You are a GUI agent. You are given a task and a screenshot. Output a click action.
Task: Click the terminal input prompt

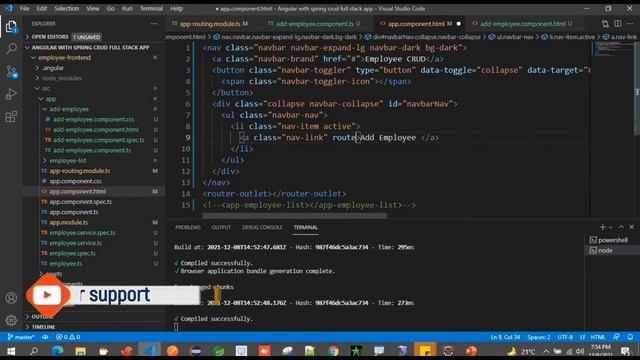pos(176,327)
